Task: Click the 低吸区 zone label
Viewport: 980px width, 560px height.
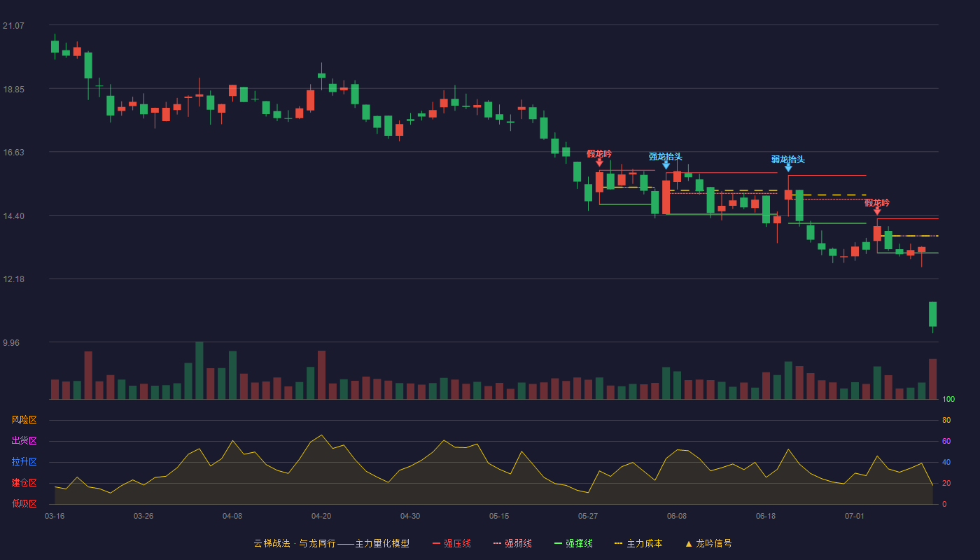Action: (x=24, y=503)
